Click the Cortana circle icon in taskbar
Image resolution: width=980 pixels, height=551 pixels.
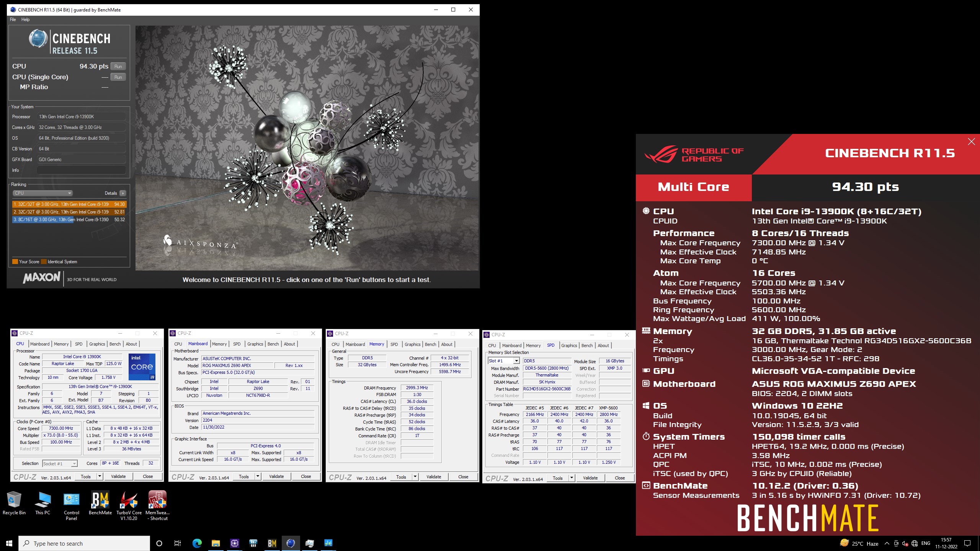click(159, 543)
